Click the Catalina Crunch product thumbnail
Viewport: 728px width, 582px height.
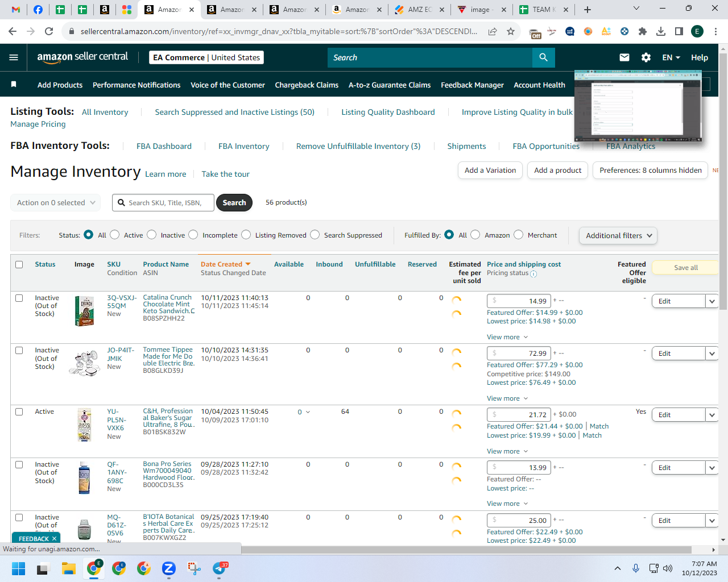click(84, 310)
